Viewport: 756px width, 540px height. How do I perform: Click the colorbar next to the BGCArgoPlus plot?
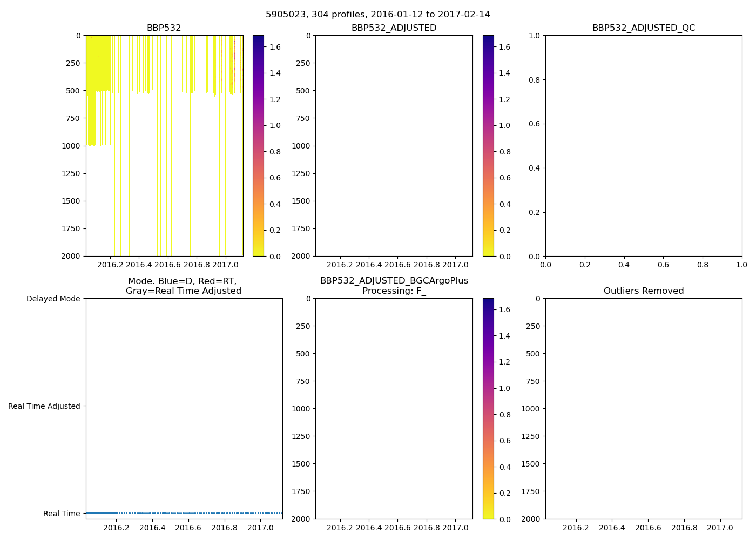point(488,409)
